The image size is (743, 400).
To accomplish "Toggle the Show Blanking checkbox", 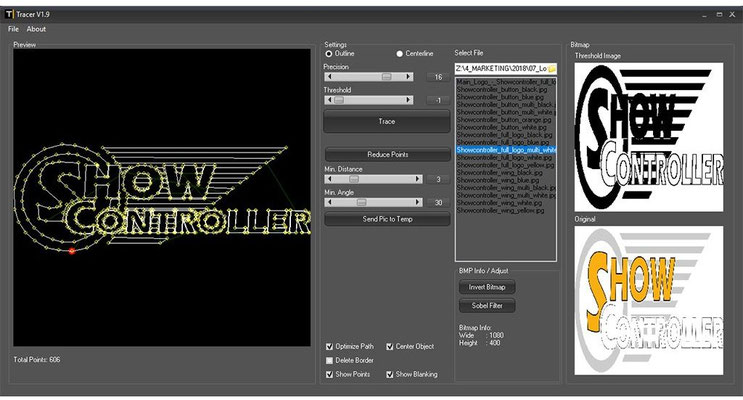I will point(390,374).
